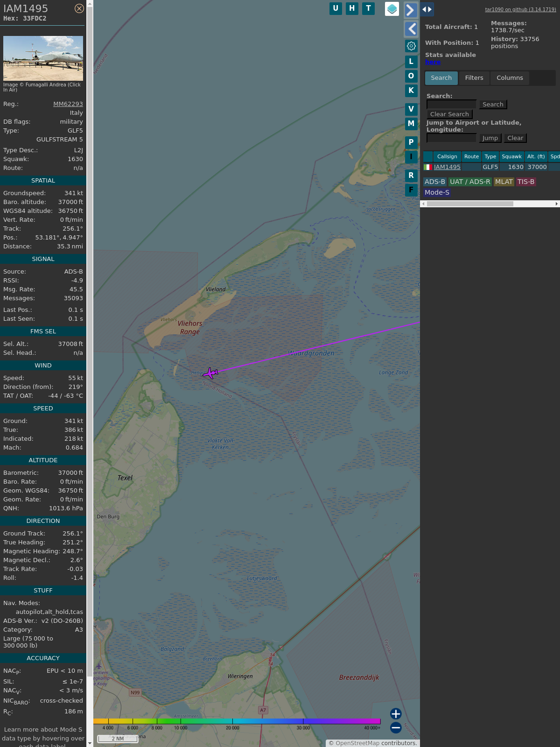This screenshot has height=747, width=560.
Task: Click the info panel scroll-down arrow
Action: click(90, 743)
